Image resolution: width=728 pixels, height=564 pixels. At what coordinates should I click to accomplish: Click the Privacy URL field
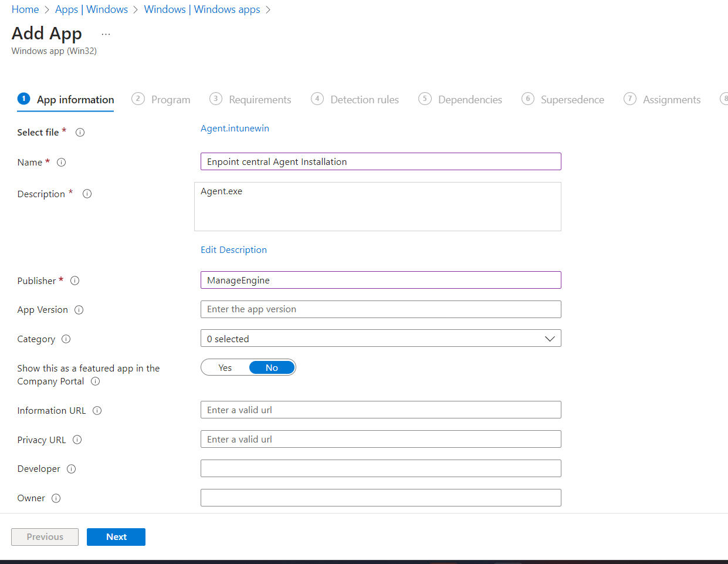pos(381,439)
